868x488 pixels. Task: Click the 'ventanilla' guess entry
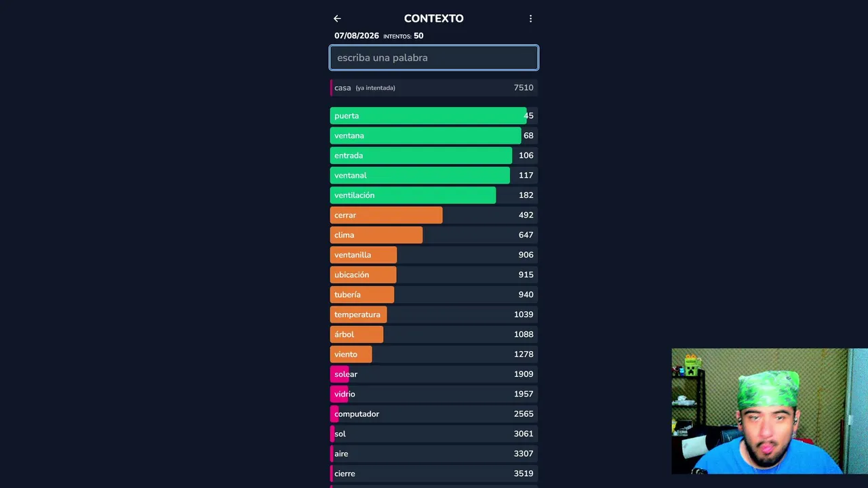click(x=434, y=255)
